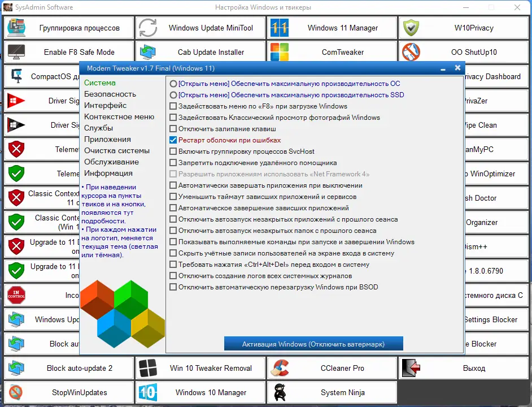Check Автоматическое завершение зависших приложений
532x407 pixels.
coord(173,208)
